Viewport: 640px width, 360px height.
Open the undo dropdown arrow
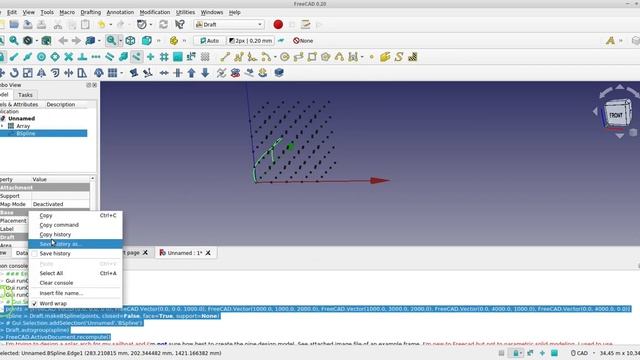pyautogui.click(x=110, y=24)
